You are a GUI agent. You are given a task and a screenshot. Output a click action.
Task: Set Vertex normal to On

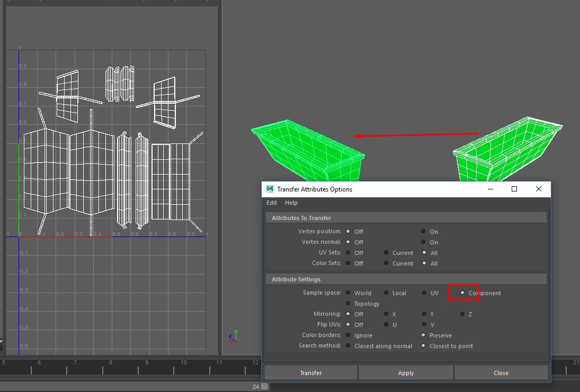[423, 242]
